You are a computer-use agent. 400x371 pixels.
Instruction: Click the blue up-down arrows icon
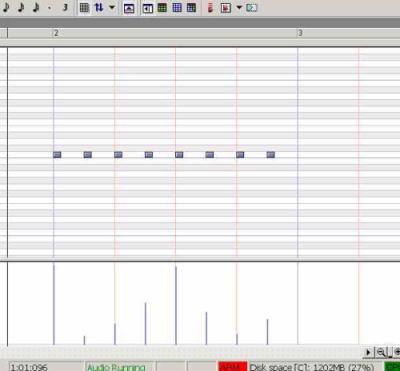tap(99, 7)
